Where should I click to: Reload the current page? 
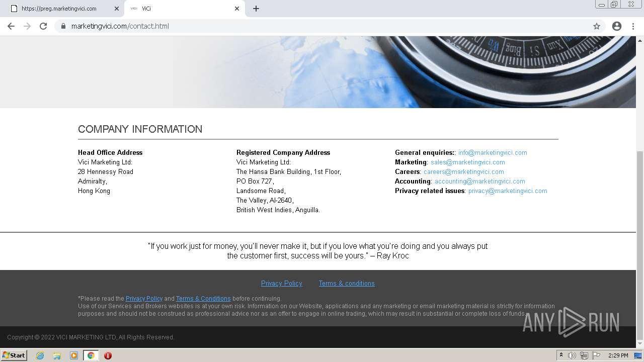point(43,26)
